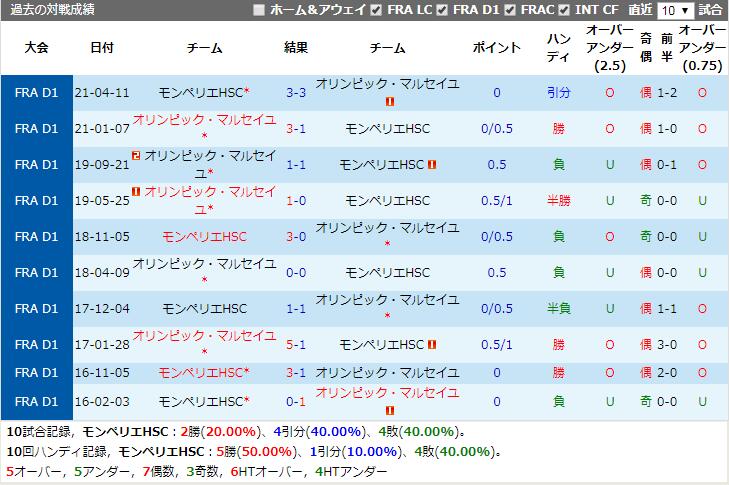The width and height of the screenshot is (729, 485).
Task: Click date cell 17-12-04
Action: 102,309
